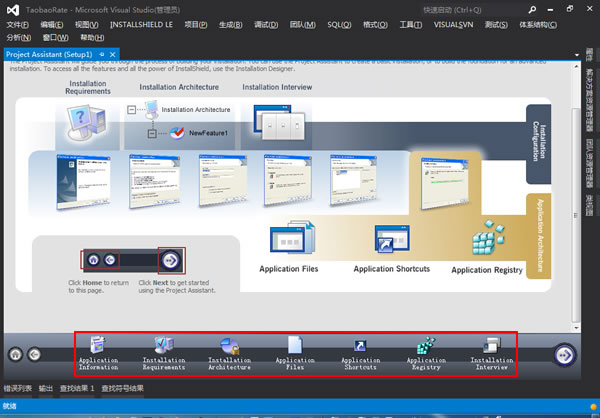Open Installation Interview step in bottom bar
The width and height of the screenshot is (600, 418).
492,354
